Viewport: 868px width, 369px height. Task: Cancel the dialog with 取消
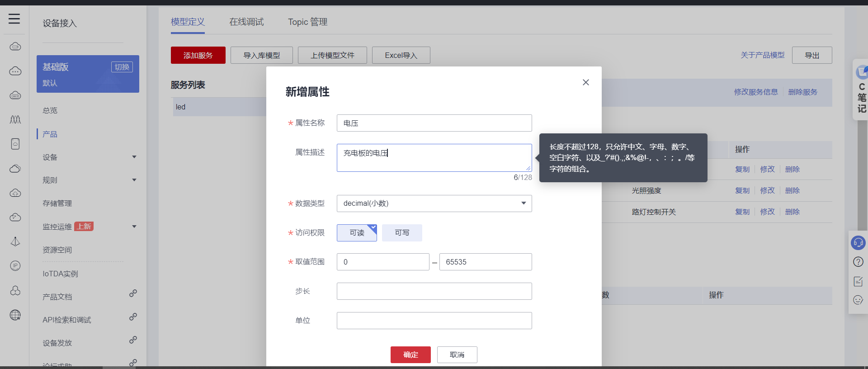457,355
